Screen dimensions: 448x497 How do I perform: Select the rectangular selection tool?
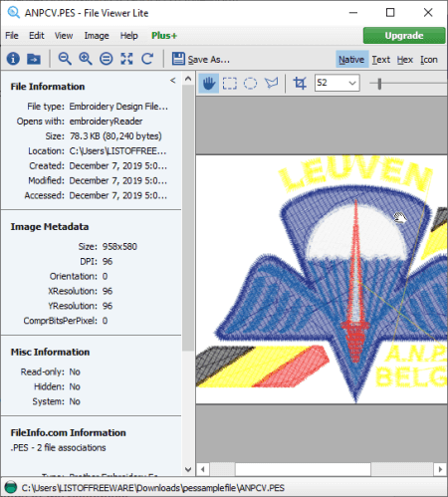tap(230, 83)
